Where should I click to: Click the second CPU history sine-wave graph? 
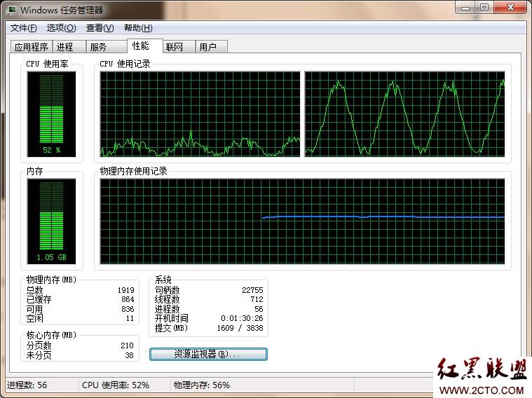(x=404, y=114)
